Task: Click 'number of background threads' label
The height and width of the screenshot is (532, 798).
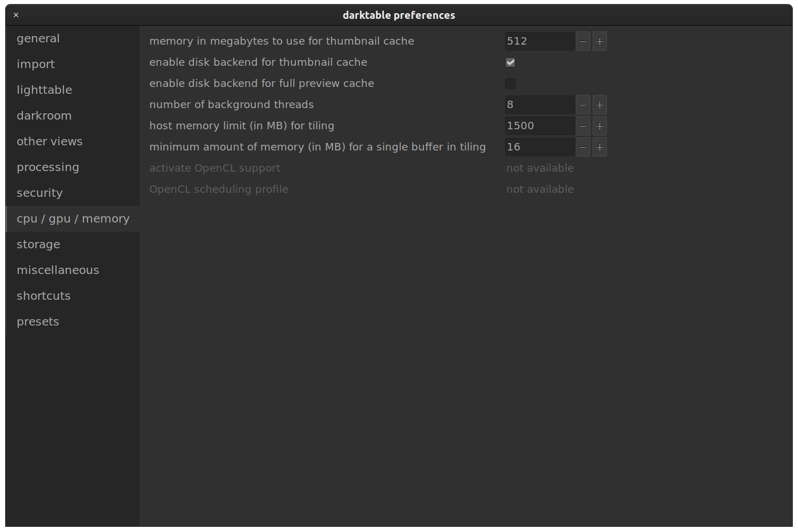Action: (x=231, y=105)
